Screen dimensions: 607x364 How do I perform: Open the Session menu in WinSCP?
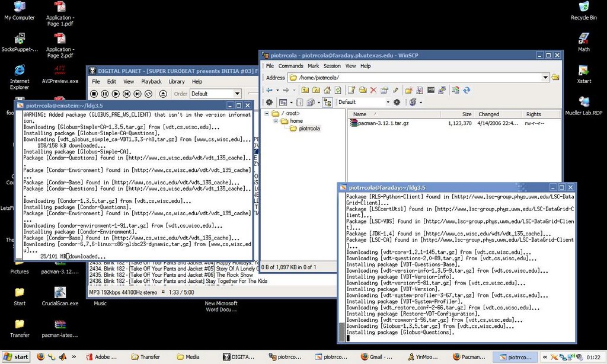pyautogui.click(x=332, y=66)
